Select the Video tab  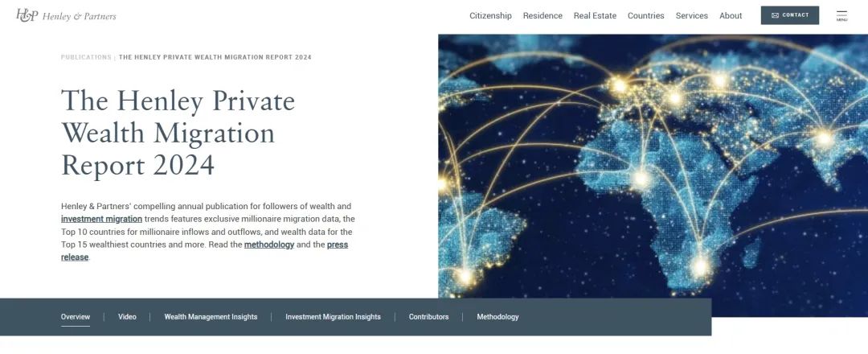click(127, 317)
